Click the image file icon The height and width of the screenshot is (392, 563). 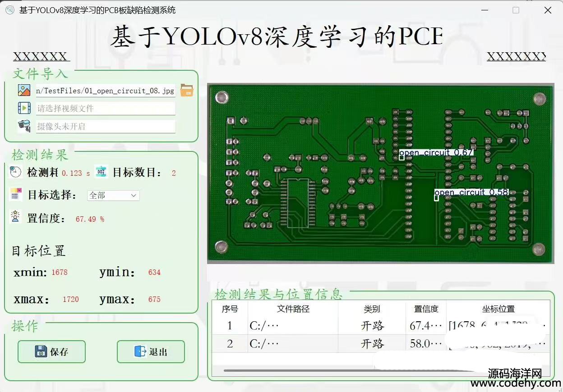click(x=24, y=90)
